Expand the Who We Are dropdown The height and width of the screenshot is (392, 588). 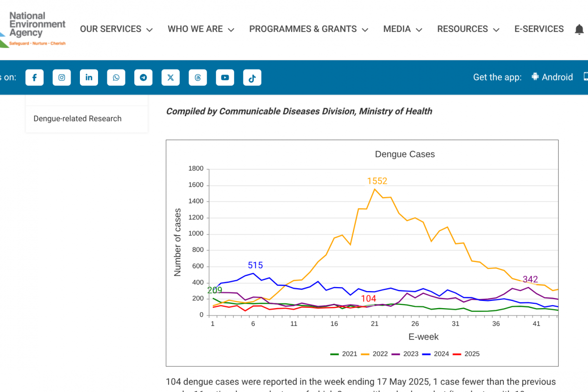pyautogui.click(x=201, y=29)
